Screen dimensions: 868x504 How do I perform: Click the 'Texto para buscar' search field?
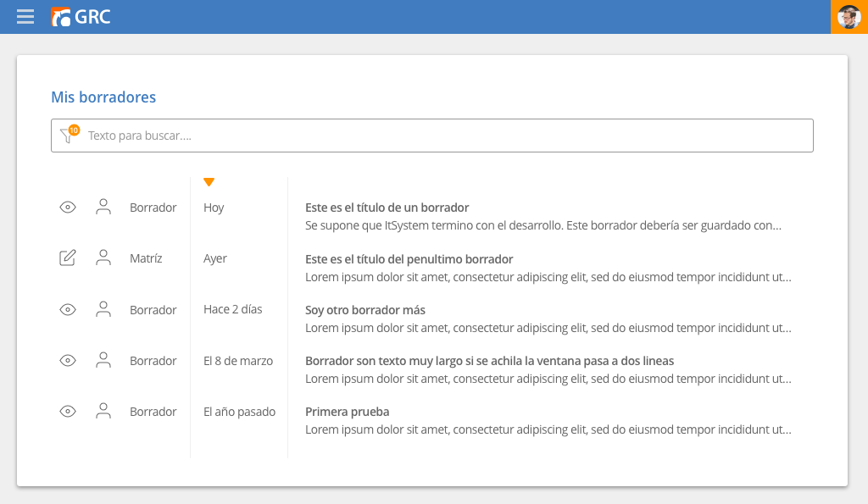[441, 136]
